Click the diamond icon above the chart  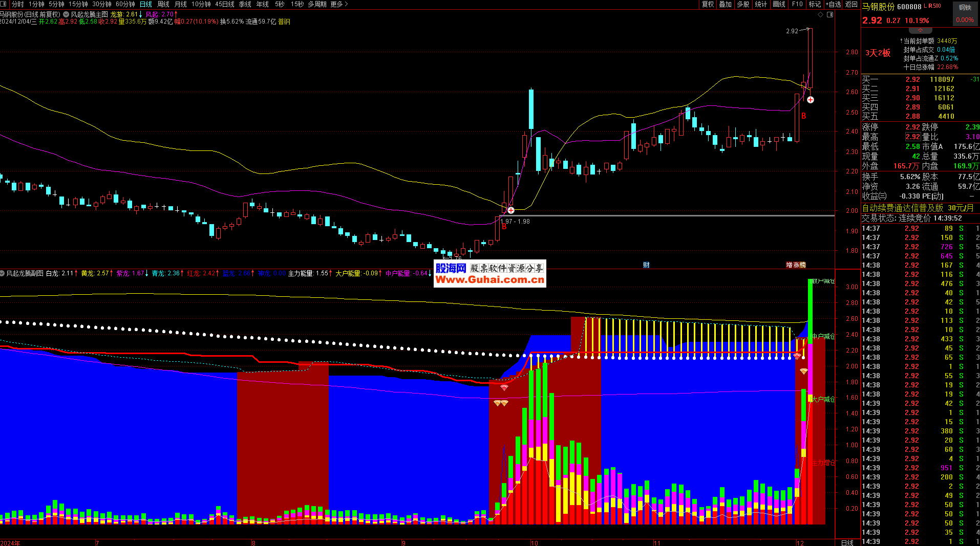820,15
